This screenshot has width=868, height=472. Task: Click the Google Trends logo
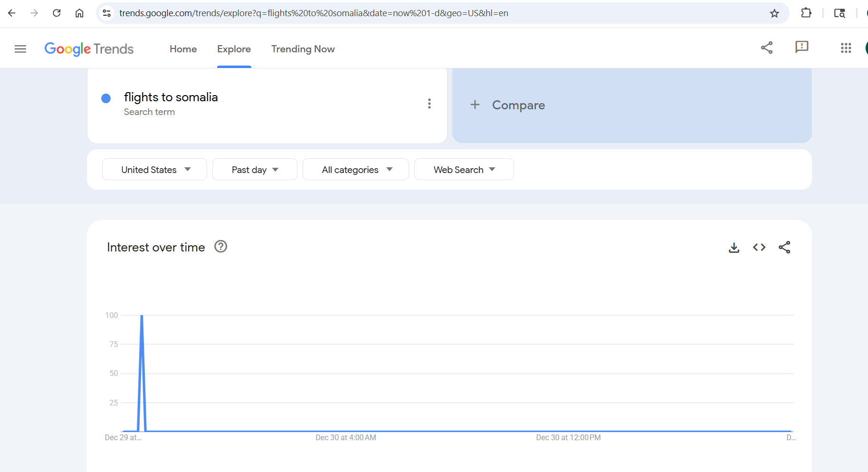(x=89, y=49)
